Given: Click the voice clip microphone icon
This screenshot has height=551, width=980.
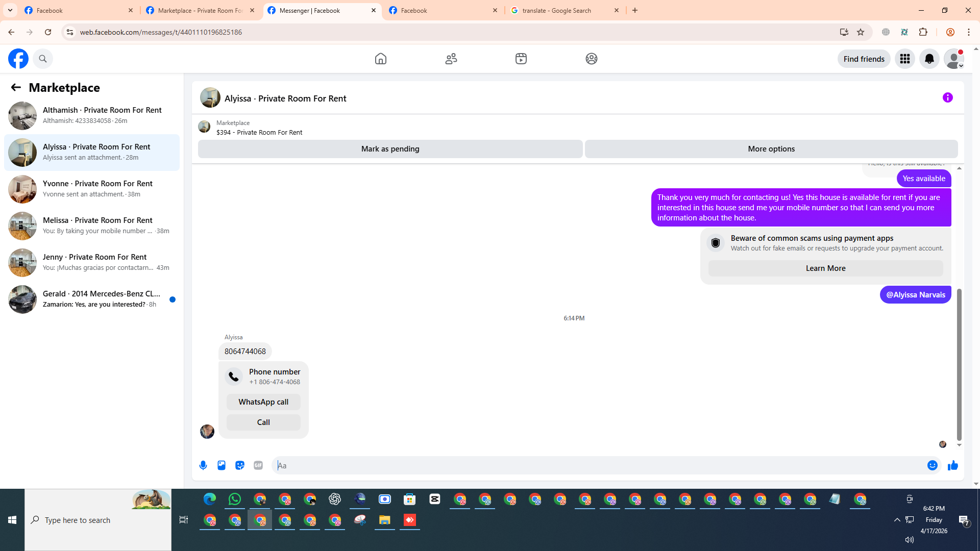Looking at the screenshot, I should click(x=203, y=465).
